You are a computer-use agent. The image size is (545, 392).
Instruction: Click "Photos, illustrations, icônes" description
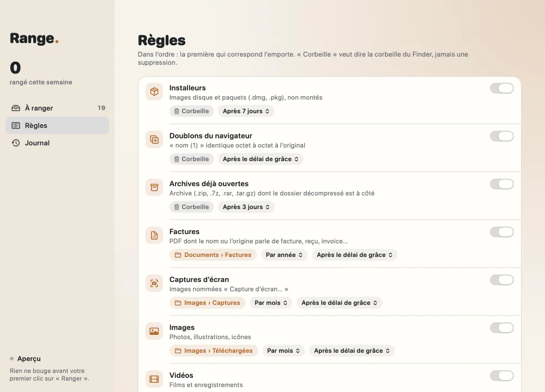(210, 337)
